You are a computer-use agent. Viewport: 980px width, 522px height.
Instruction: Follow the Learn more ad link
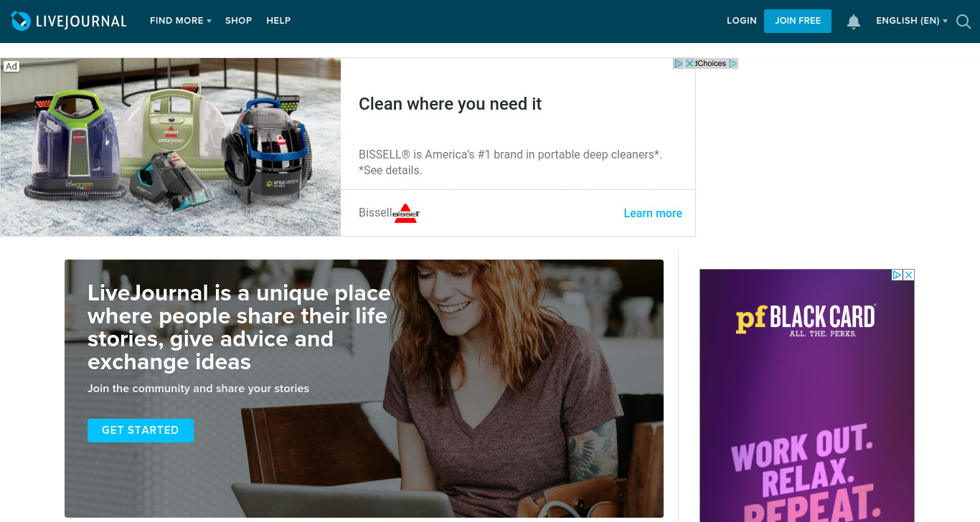coord(653,213)
